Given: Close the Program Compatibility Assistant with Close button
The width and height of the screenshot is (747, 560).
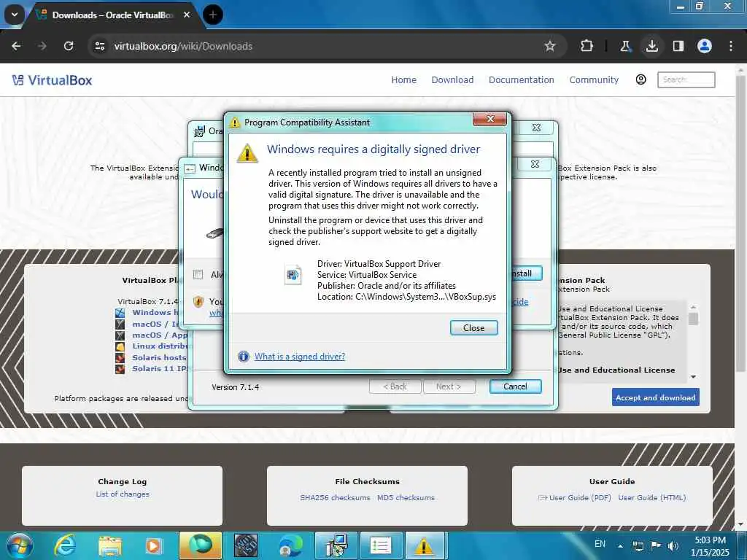Looking at the screenshot, I should (473, 327).
